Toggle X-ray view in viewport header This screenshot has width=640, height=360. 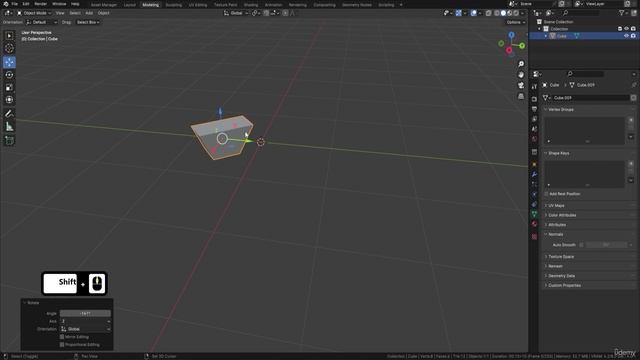[489, 13]
